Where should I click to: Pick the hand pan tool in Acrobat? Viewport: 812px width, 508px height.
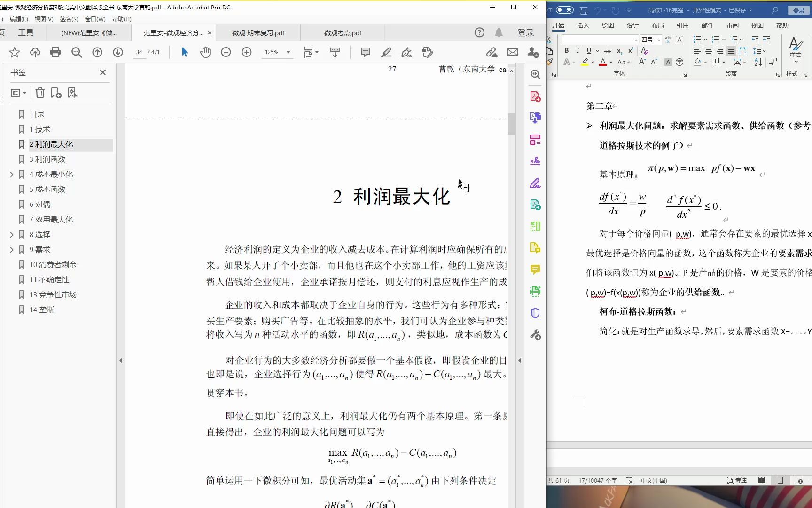205,52
